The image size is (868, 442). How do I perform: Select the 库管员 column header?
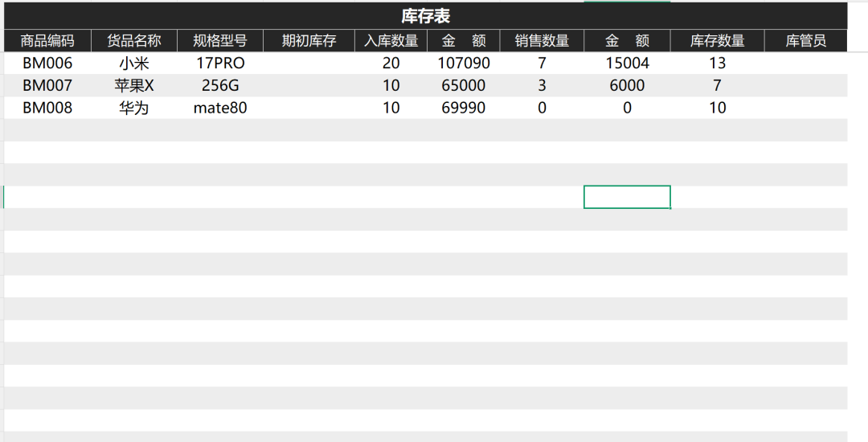point(805,41)
